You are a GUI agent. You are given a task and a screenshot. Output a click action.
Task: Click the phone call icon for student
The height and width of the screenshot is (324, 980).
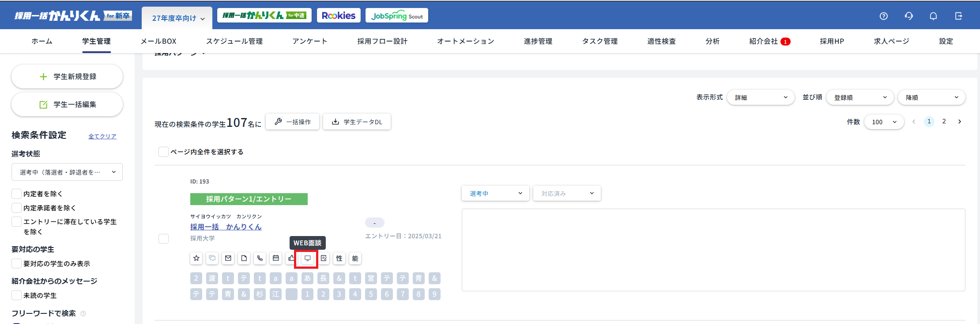coord(260,258)
